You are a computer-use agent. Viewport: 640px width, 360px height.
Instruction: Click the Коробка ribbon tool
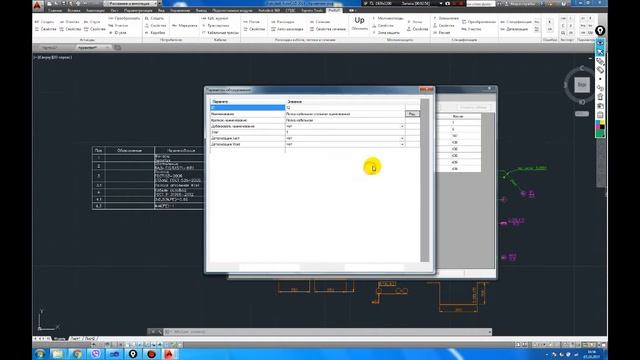(x=155, y=33)
